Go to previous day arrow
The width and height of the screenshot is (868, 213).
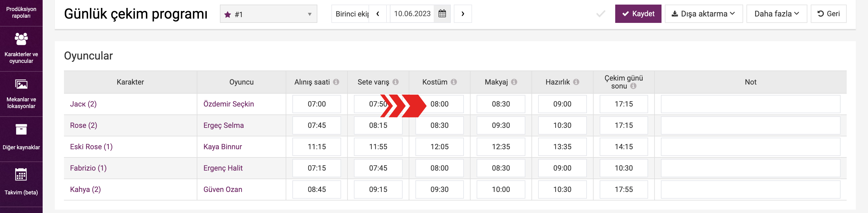point(378,14)
